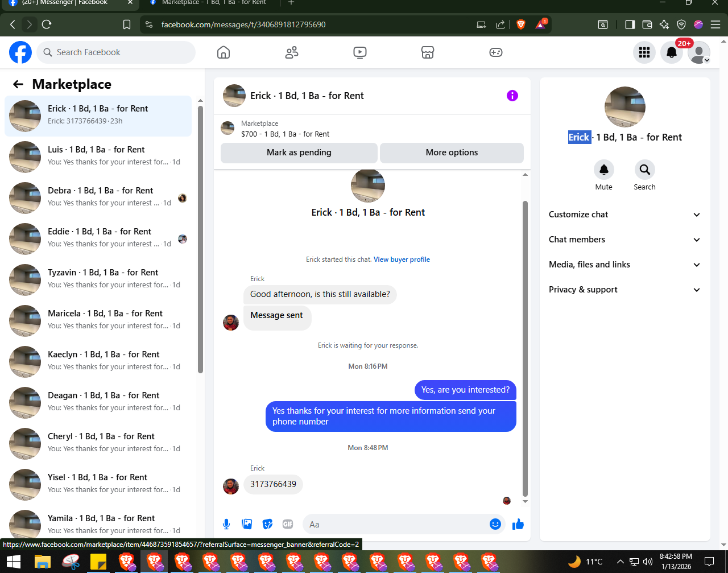This screenshot has width=728, height=573.
Task: Switch to the Marketplace 1 Bd browser tab
Action: [x=213, y=3]
